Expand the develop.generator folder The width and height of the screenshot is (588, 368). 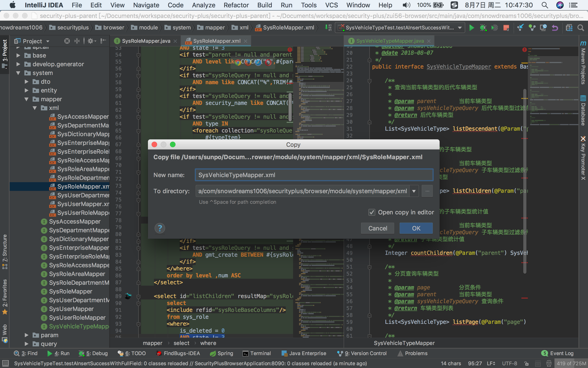(x=18, y=64)
